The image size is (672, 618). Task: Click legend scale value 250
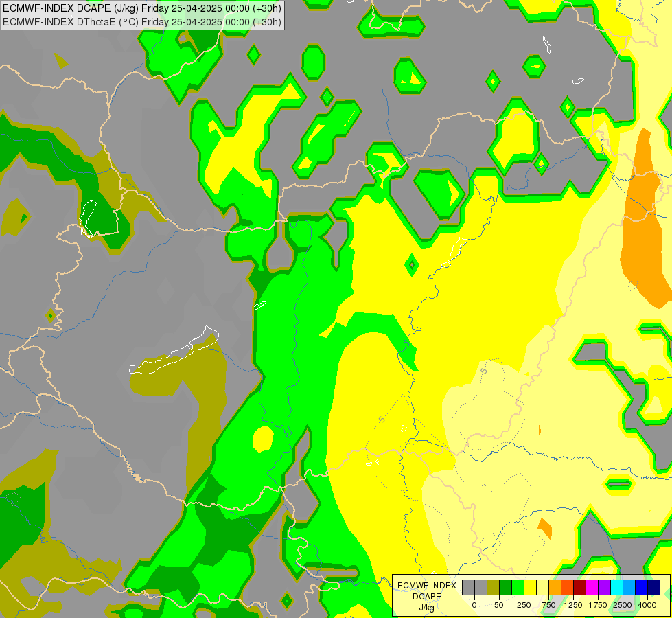tap(524, 605)
